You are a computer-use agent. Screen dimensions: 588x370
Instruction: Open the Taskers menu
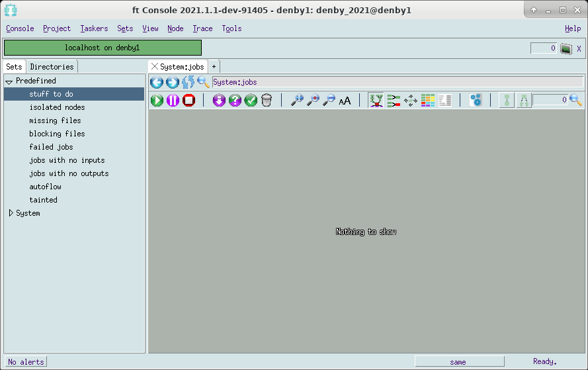click(x=94, y=28)
